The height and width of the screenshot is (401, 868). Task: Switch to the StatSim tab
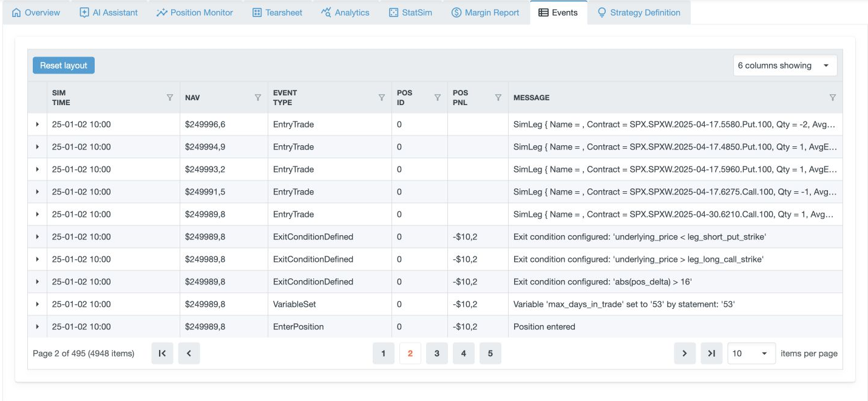tap(410, 12)
